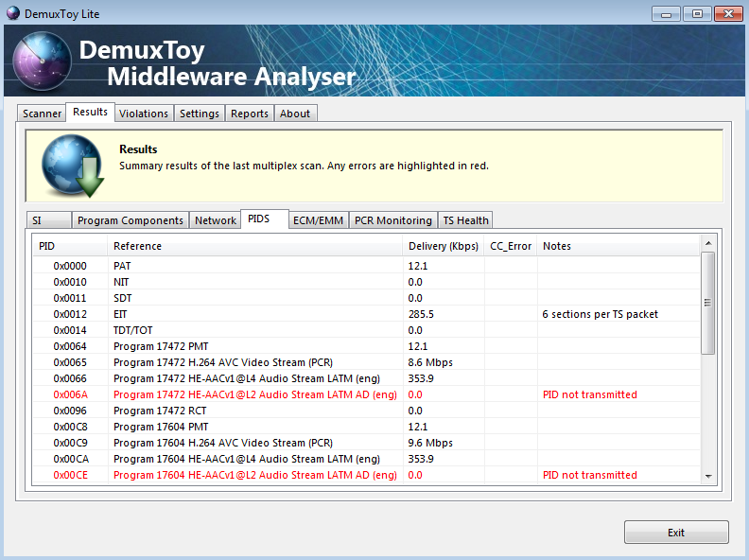Image resolution: width=749 pixels, height=560 pixels.
Task: Click the DemuxToy Lite title bar app icon
Action: [x=13, y=13]
